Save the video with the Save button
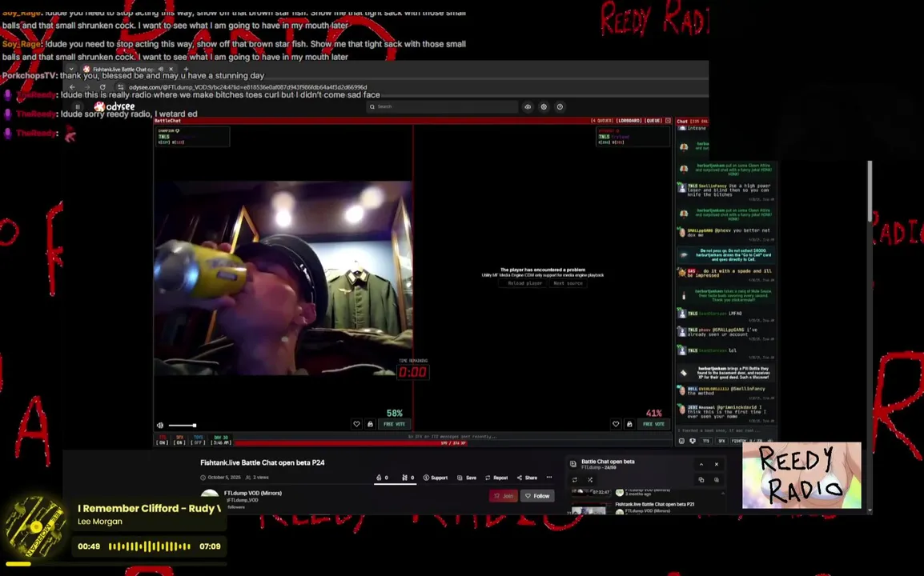The width and height of the screenshot is (924, 576). click(467, 478)
